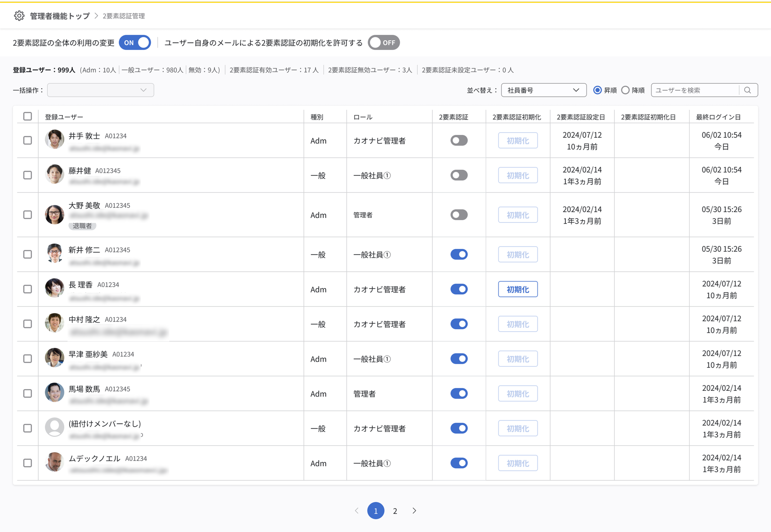Toggle overall 2要素認証 ON switch
The image size is (771, 532).
135,43
